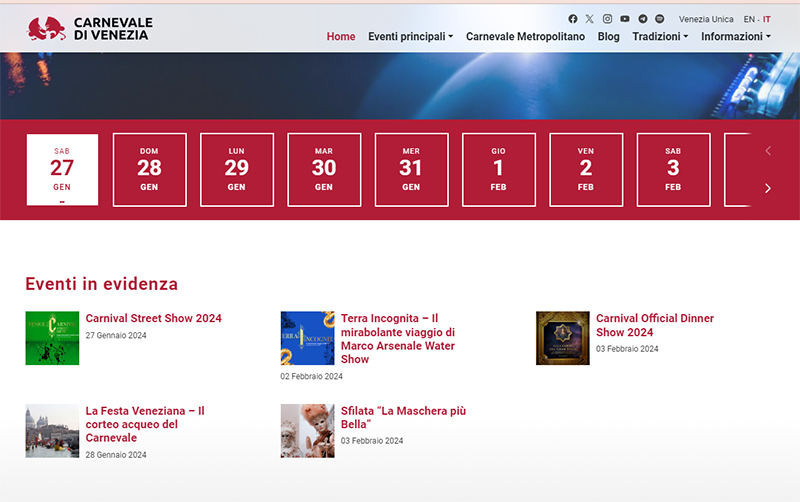Switch language to EN

[x=749, y=19]
